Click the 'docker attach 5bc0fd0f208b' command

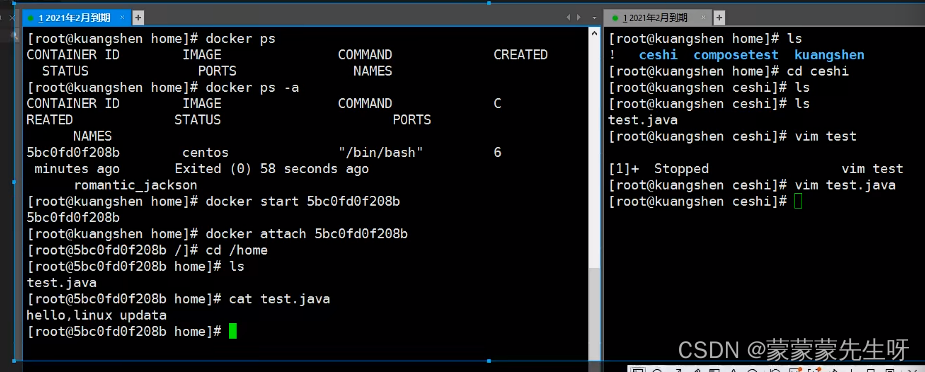307,234
